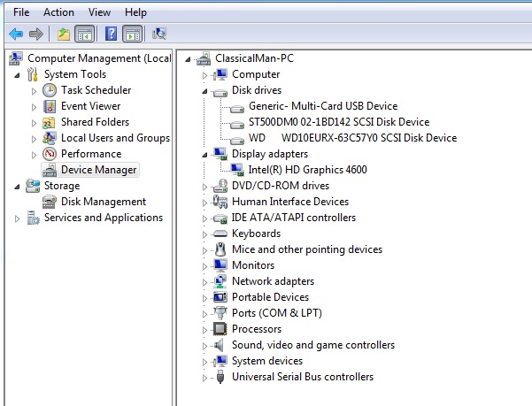Collapse the Disk drives category
The width and height of the screenshot is (532, 406).
204,91
